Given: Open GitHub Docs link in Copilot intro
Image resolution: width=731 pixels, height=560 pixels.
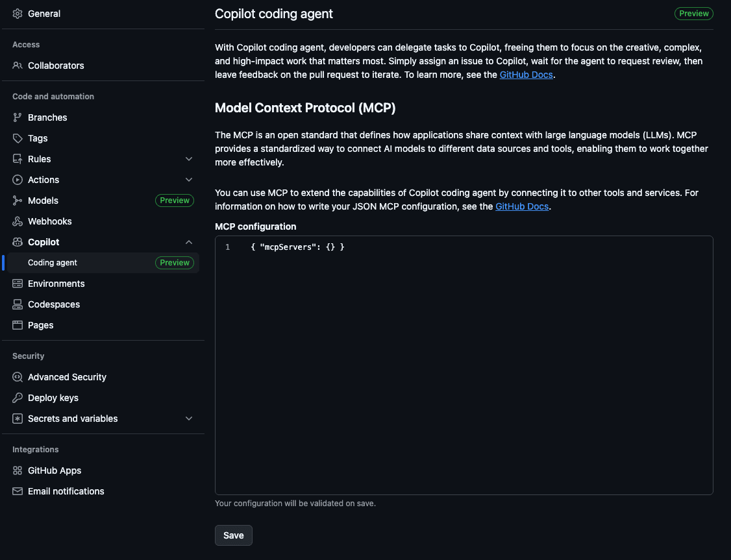Looking at the screenshot, I should [x=526, y=75].
